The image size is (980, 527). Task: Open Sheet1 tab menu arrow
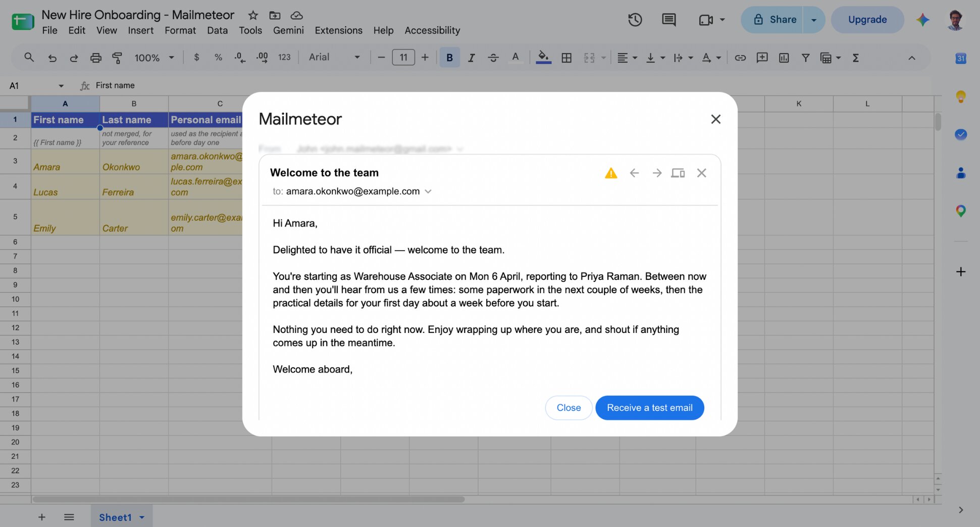pos(142,517)
